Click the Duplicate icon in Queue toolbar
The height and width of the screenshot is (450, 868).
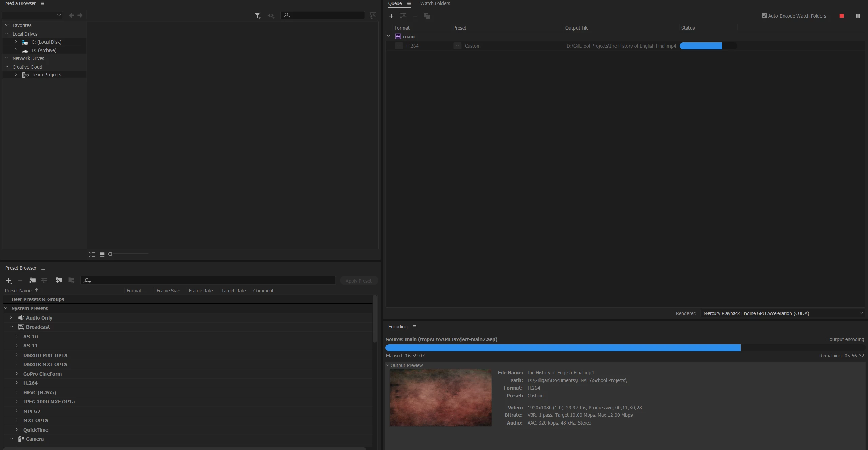pyautogui.click(x=427, y=16)
